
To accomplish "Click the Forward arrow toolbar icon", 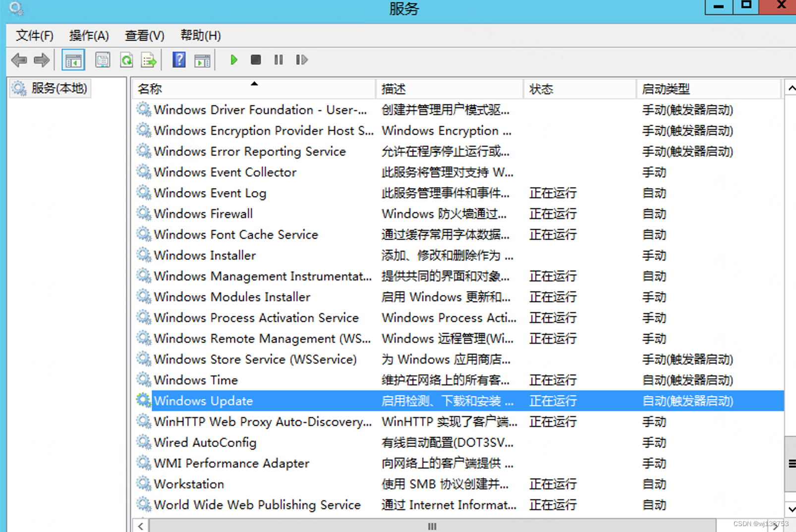I will tap(42, 60).
